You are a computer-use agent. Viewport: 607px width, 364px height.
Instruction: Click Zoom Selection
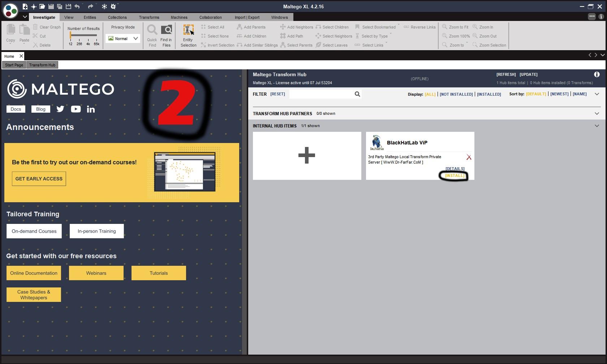click(489, 45)
